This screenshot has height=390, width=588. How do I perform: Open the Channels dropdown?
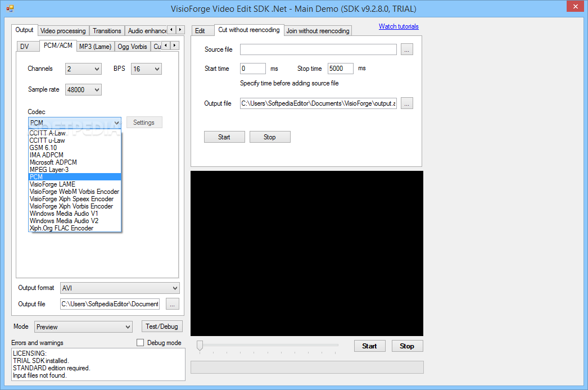[x=83, y=69]
